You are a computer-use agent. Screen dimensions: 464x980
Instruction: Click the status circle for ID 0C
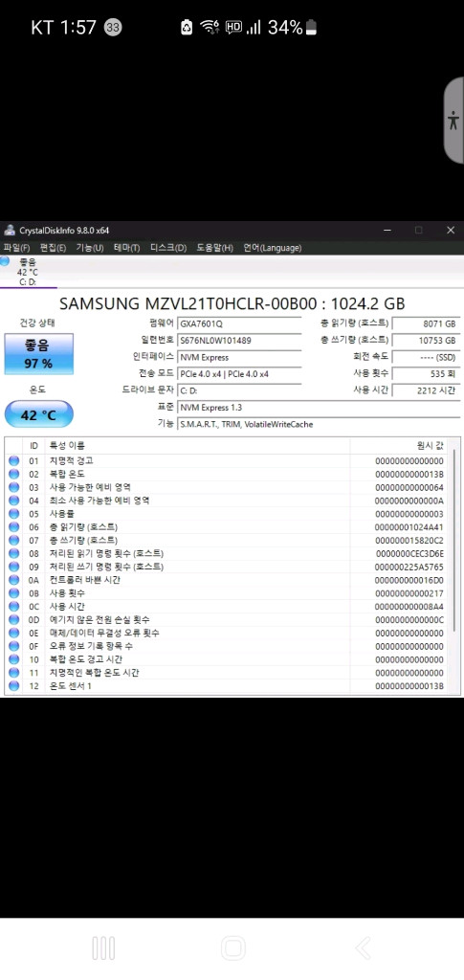click(x=13, y=606)
